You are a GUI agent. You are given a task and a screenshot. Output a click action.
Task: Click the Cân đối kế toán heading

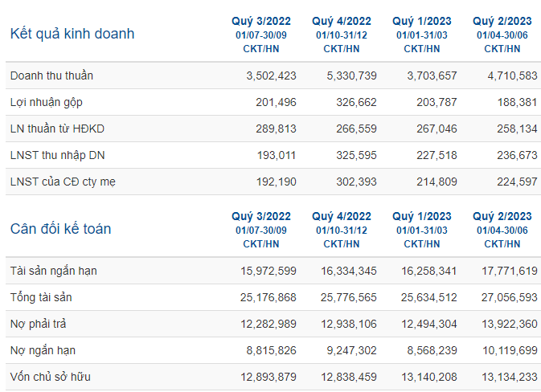pyautogui.click(x=61, y=229)
